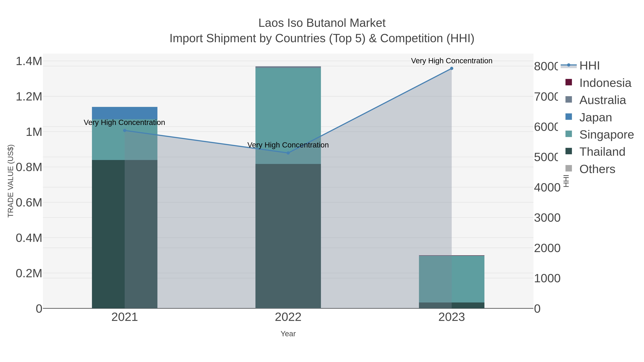Click the Singapore bar segment in 2022
The width and height of the screenshot is (644, 362).
(x=288, y=116)
